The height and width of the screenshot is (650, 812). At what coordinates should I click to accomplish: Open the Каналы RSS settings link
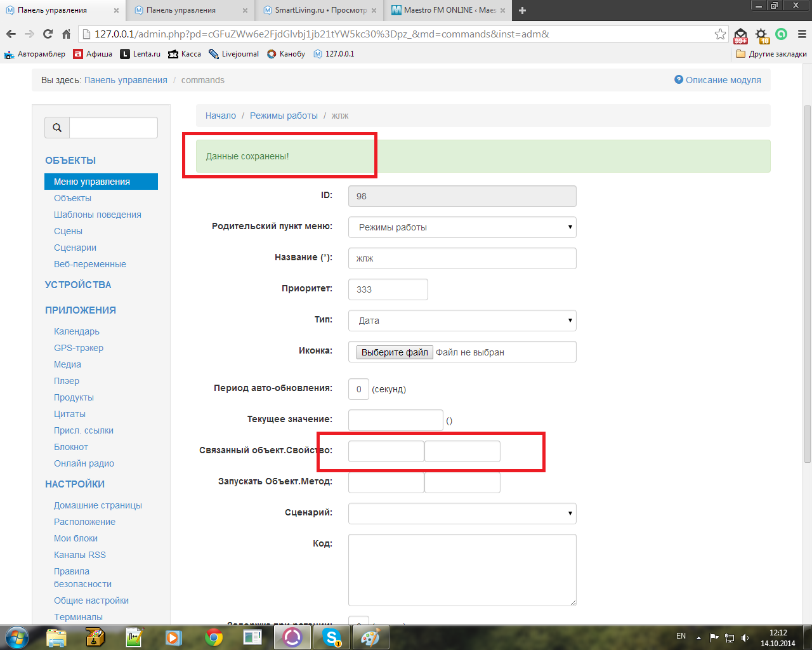(x=80, y=555)
